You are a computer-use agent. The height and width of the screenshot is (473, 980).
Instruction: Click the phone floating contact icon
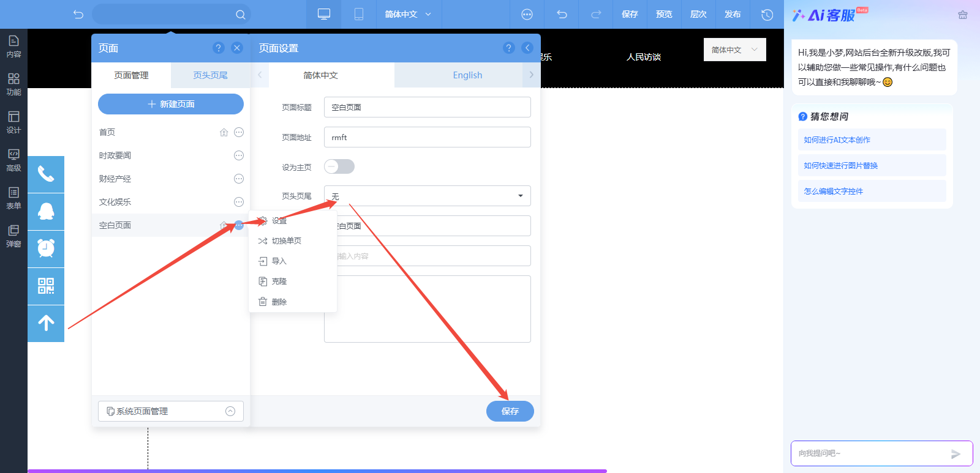pos(46,174)
